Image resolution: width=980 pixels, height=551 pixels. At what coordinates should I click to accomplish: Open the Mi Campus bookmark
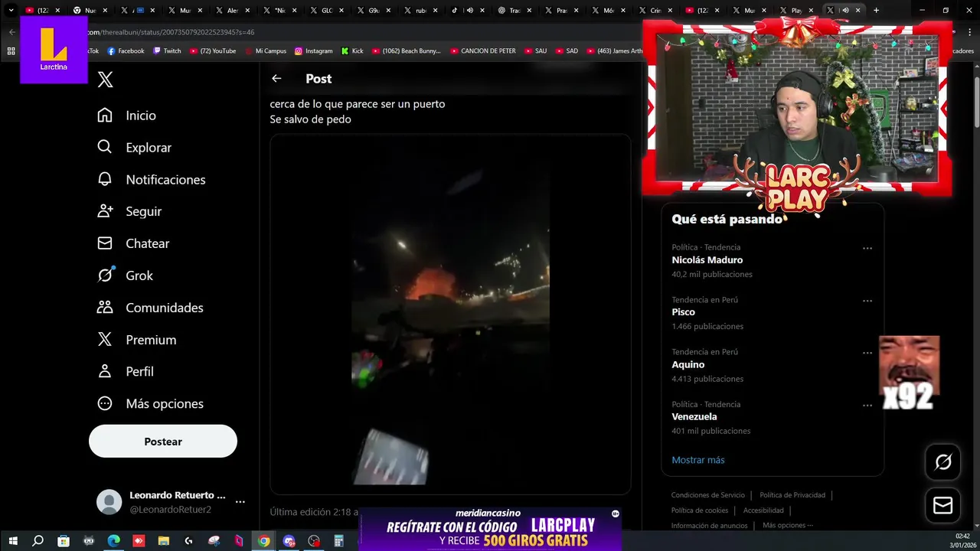pyautogui.click(x=265, y=51)
